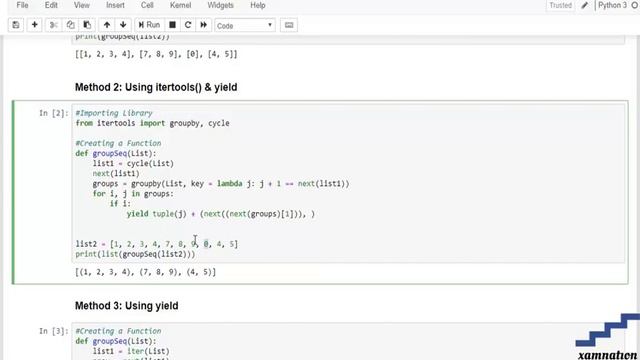Image resolution: width=640 pixels, height=360 pixels.
Task: Click the '#Importing Library' comment line
Action: click(x=114, y=113)
